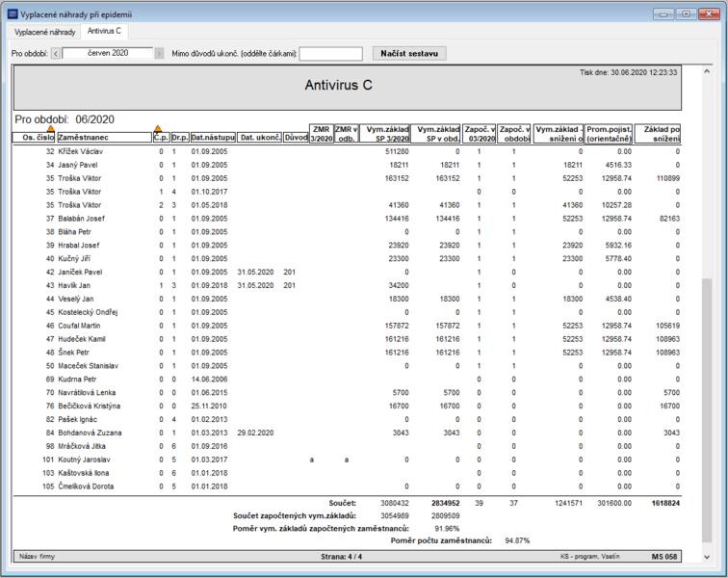Click the page indicator Strana: 4 / 4
Viewport: 728px width, 578px height.
point(341,557)
